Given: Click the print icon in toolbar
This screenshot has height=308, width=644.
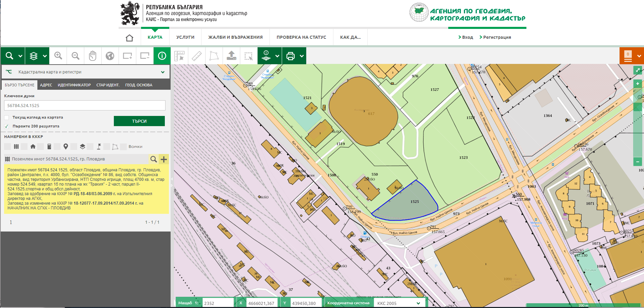Looking at the screenshot, I should 291,56.
